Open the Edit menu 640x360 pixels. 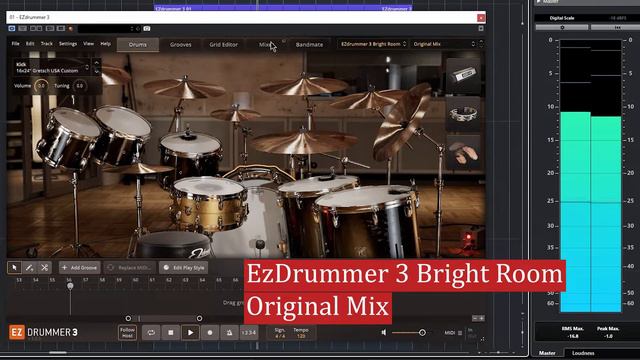click(30, 44)
